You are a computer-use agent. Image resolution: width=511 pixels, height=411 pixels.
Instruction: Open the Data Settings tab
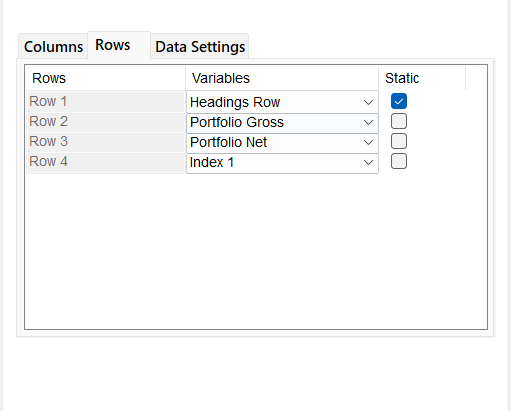tap(200, 46)
